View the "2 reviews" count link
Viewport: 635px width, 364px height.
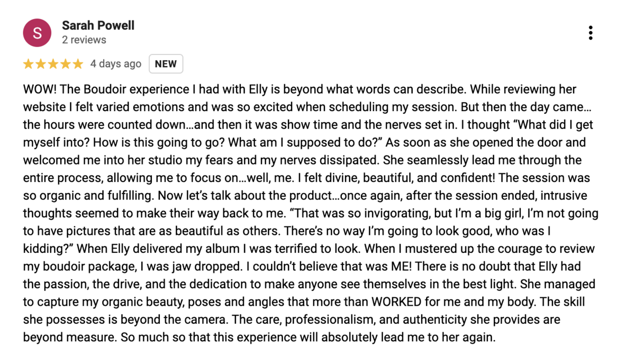pyautogui.click(x=84, y=40)
